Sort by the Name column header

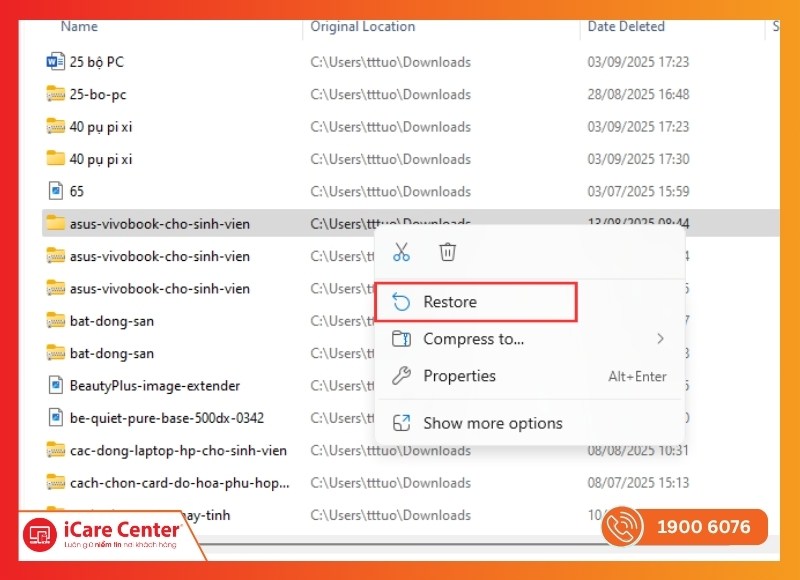coord(79,27)
